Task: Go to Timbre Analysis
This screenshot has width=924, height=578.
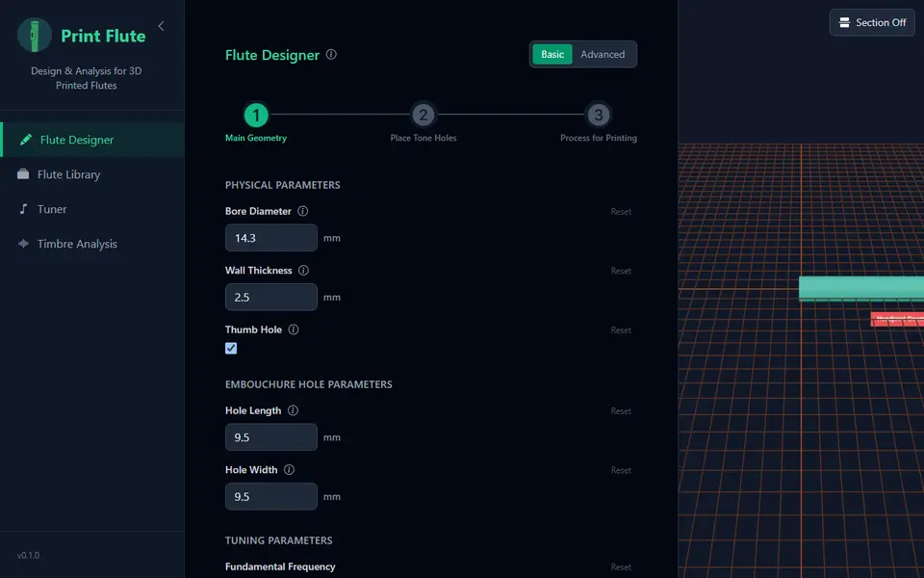Action: 92,244
